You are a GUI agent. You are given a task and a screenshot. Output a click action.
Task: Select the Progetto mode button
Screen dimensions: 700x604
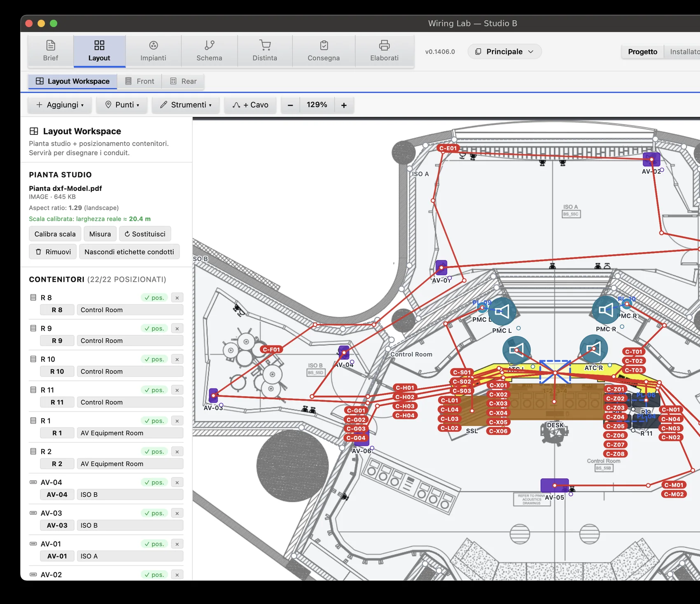tap(642, 52)
